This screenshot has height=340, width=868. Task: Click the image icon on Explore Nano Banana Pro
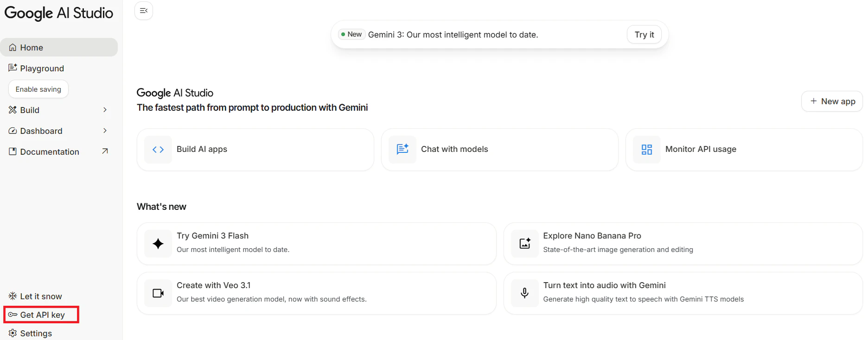pos(525,244)
